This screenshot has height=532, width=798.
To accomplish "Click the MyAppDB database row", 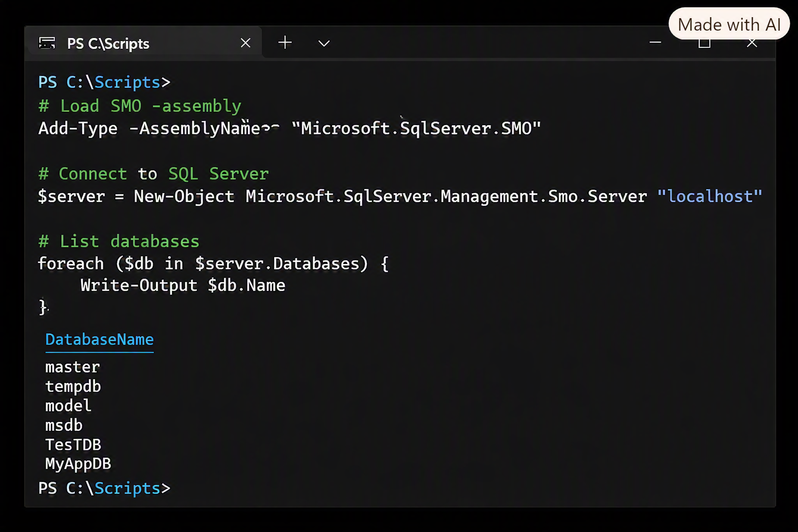I will pos(78,464).
